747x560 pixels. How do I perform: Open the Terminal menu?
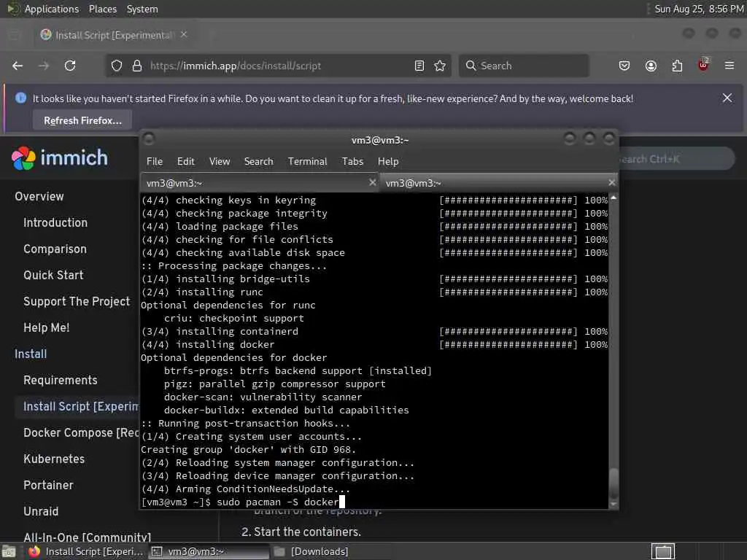(307, 161)
